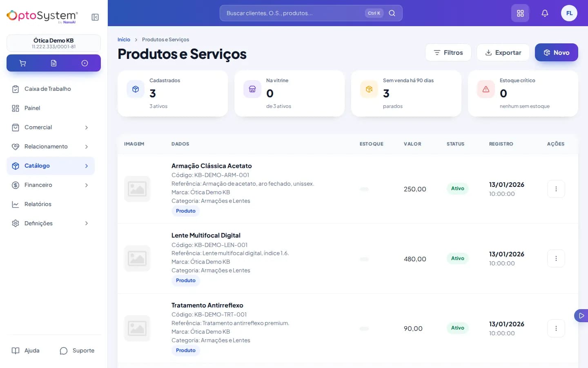Click the OptoSystem logo

pyautogui.click(x=42, y=16)
